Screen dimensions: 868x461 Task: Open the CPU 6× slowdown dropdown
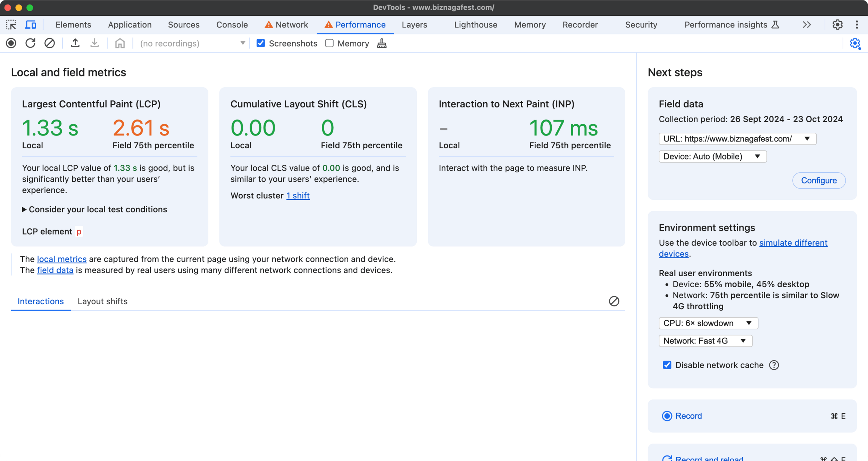708,323
